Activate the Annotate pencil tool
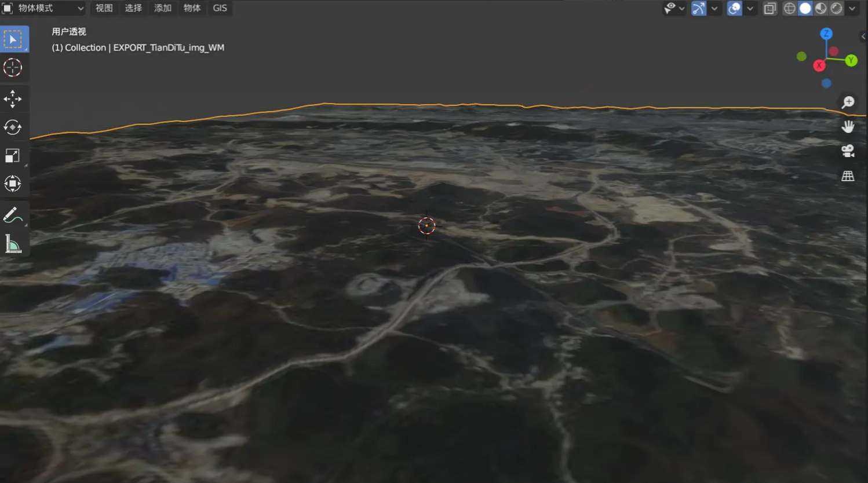The image size is (868, 483). [x=13, y=215]
